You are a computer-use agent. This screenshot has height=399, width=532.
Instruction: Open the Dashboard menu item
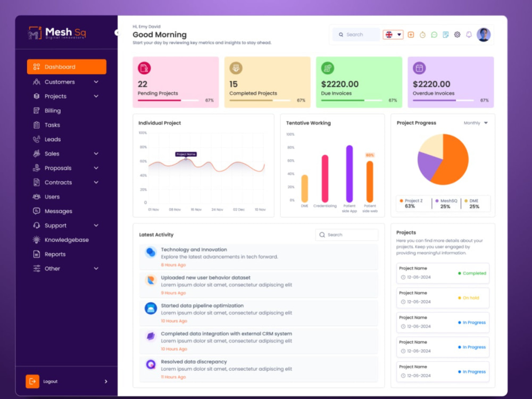pyautogui.click(x=66, y=67)
